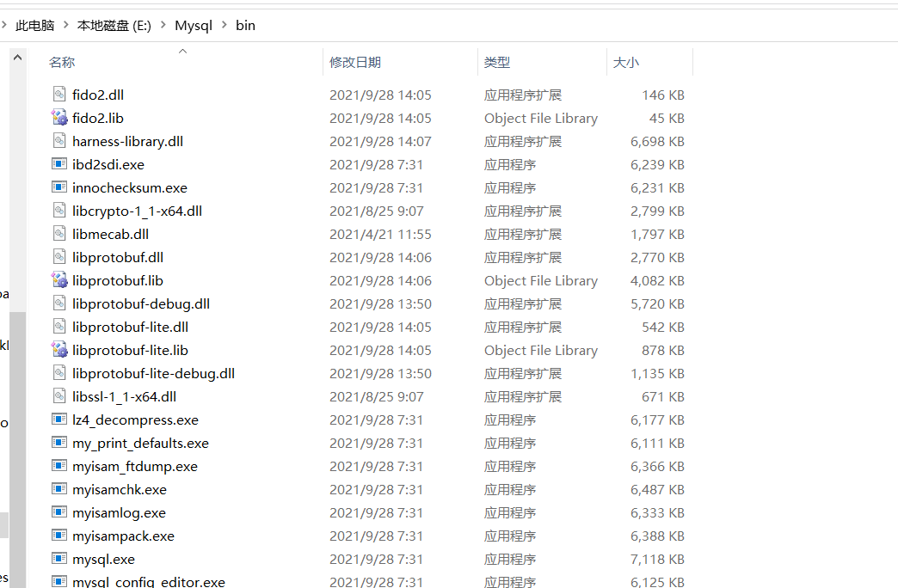This screenshot has height=588, width=898.
Task: Select the file name libprotobuf-lite.dll
Action: (x=131, y=327)
